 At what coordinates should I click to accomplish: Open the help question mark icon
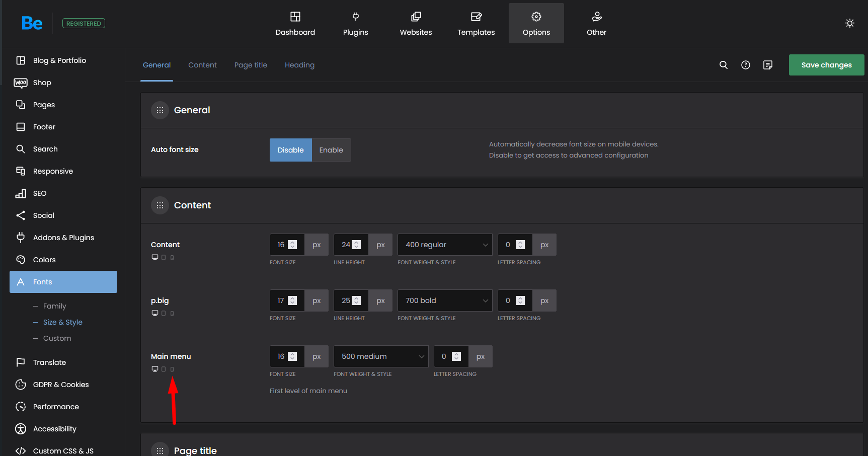746,65
